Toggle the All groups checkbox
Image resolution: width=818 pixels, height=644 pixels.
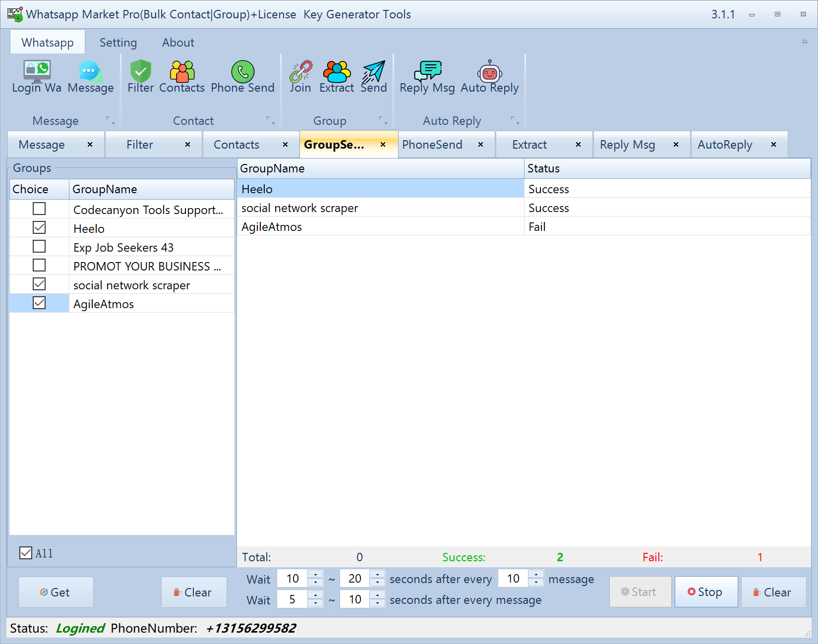(x=26, y=553)
